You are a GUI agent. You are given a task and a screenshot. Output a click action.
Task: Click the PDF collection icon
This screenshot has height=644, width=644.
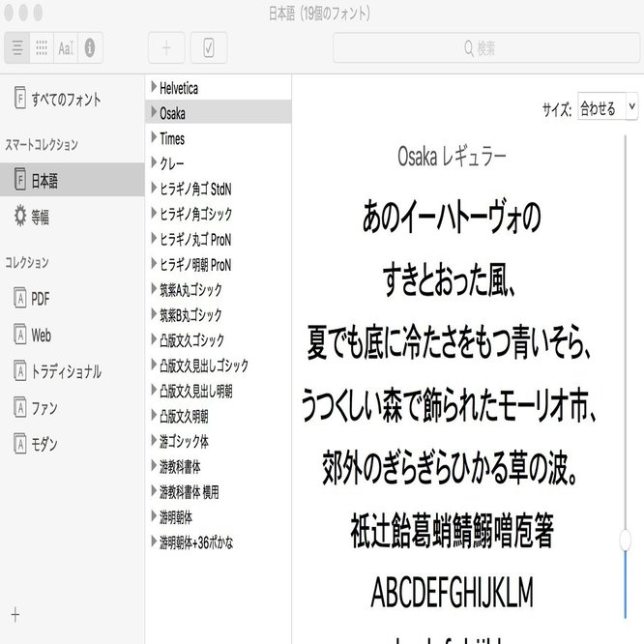19,298
